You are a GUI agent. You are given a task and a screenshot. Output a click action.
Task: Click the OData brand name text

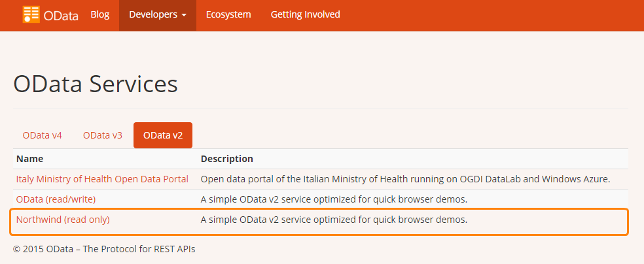(x=61, y=16)
